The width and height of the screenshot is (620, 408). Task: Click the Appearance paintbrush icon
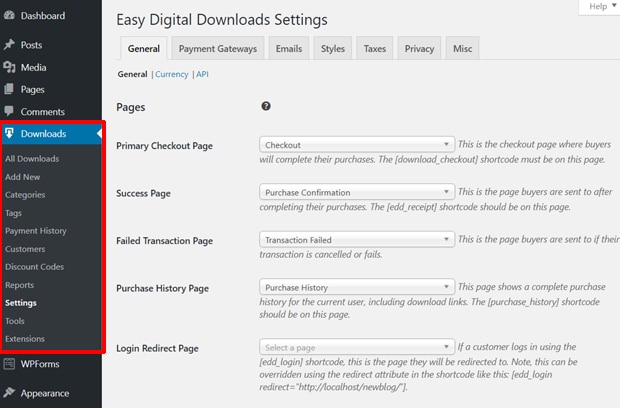[x=9, y=393]
